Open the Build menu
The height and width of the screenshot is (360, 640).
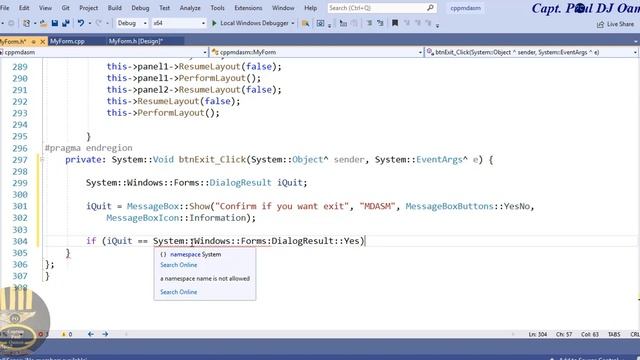[115, 8]
